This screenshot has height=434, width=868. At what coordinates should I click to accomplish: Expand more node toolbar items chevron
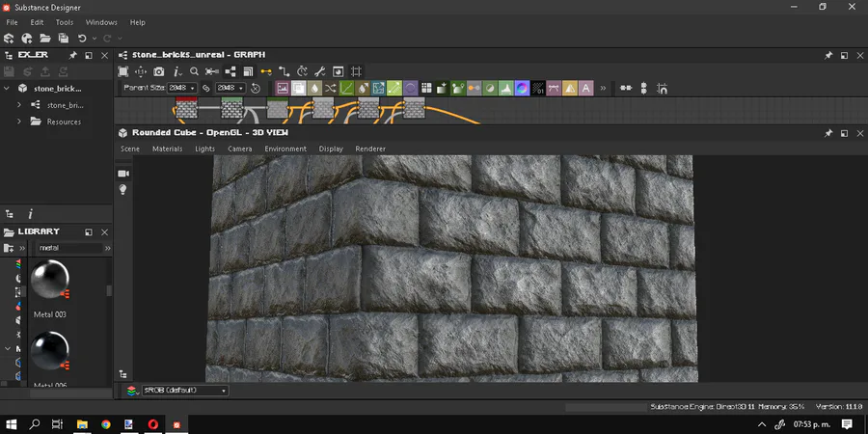tap(603, 88)
